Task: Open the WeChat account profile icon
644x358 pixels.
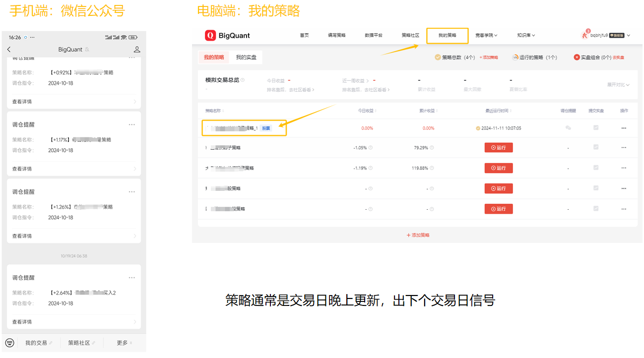Action: 137,50
